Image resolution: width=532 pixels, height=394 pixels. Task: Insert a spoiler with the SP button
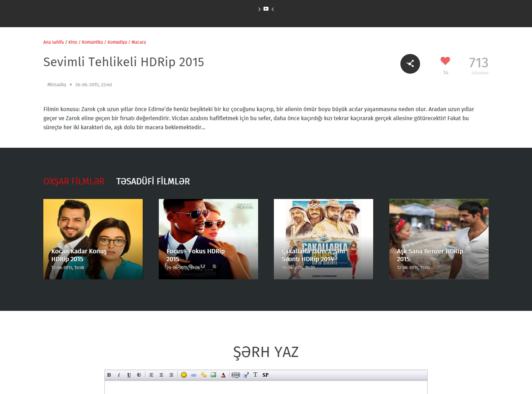[x=266, y=375]
